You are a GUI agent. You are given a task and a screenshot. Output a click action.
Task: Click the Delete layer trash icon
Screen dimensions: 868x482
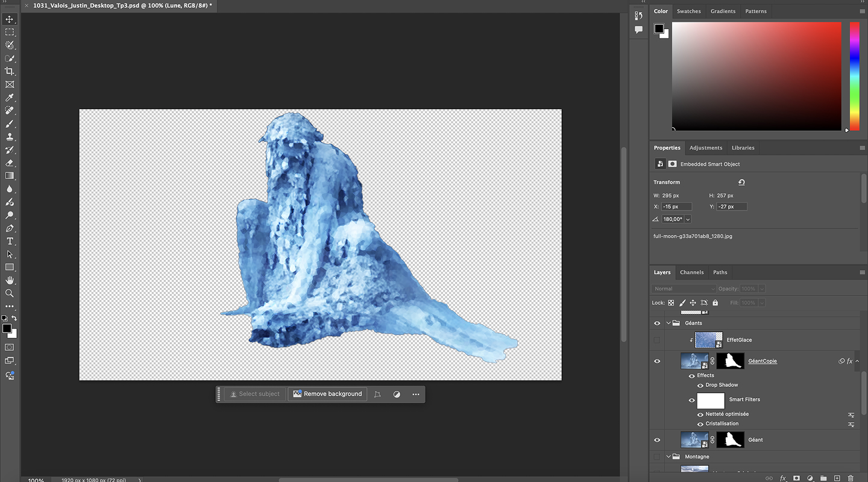pos(851,478)
